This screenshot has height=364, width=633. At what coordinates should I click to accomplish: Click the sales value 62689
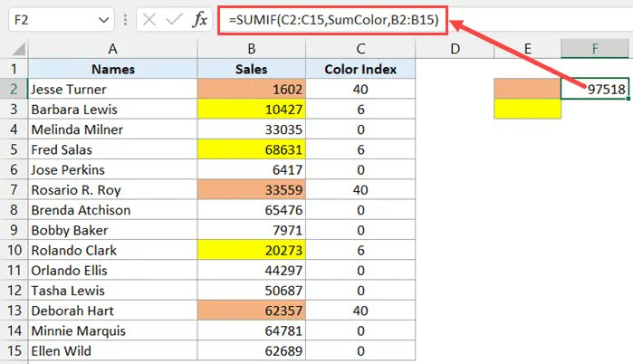(x=252, y=350)
